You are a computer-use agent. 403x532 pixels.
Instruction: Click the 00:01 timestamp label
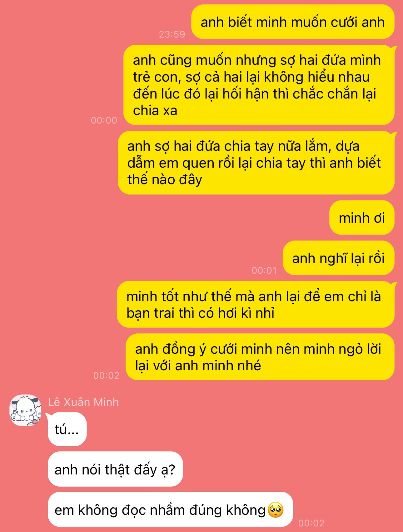[x=264, y=270]
